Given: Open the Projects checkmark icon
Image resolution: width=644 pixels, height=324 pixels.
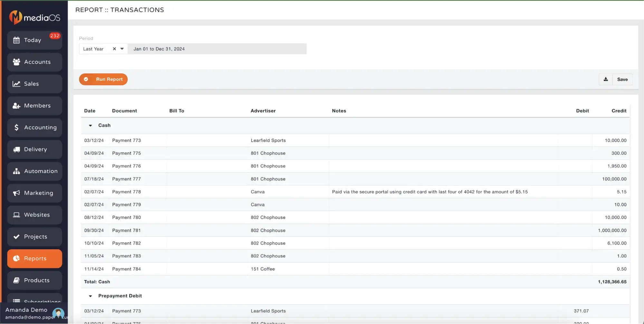Looking at the screenshot, I should pyautogui.click(x=16, y=237).
